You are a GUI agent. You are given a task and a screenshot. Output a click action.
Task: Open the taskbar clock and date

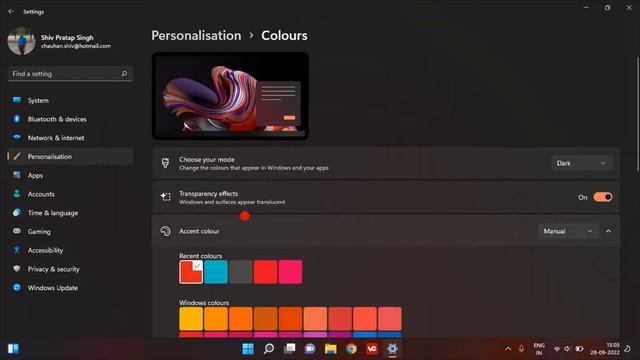(x=605, y=349)
